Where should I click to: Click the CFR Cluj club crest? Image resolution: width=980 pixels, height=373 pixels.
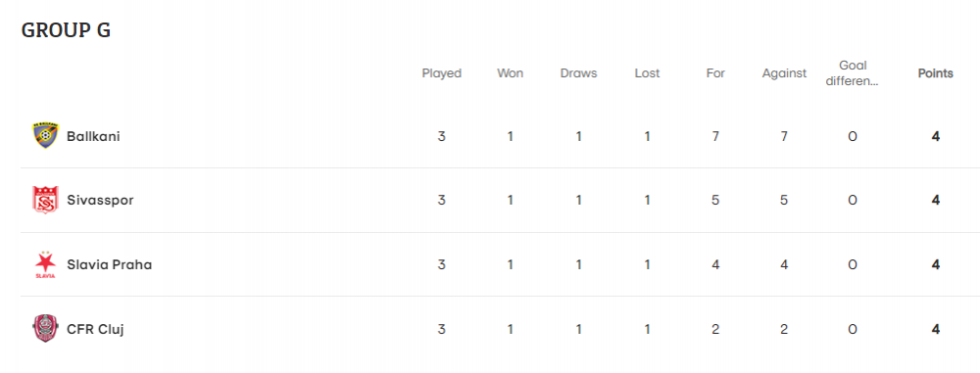point(45,329)
